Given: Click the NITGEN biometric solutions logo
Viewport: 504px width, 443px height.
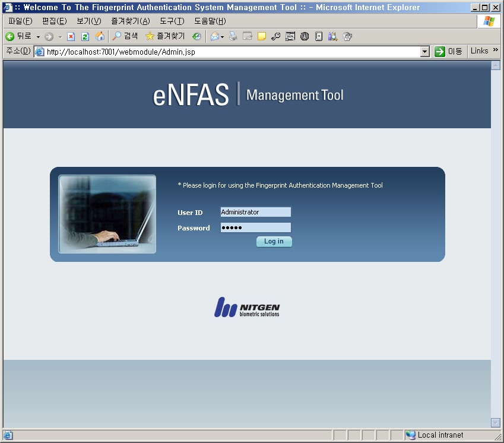Looking at the screenshot, I should coord(247,308).
